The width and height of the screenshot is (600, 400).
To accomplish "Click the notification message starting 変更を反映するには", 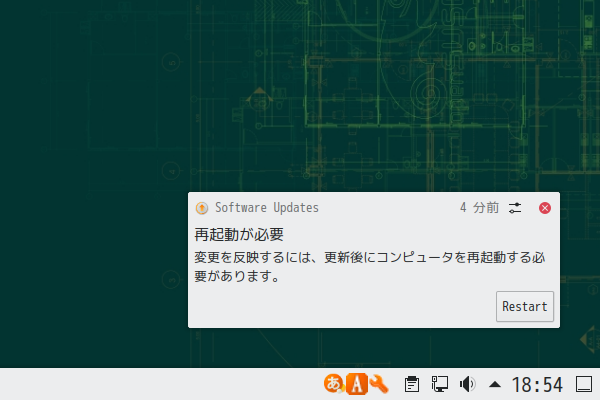I will pyautogui.click(x=370, y=267).
